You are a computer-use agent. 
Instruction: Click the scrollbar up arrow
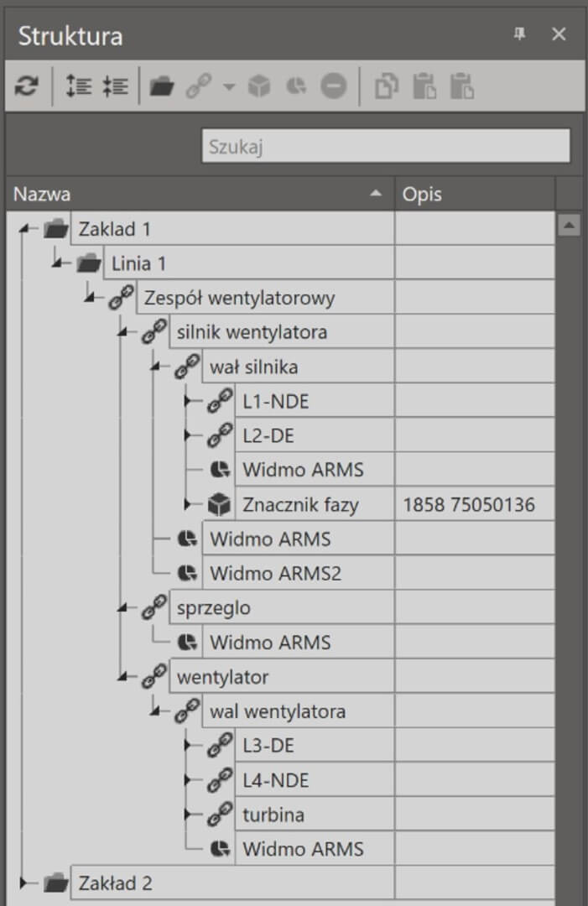(569, 225)
